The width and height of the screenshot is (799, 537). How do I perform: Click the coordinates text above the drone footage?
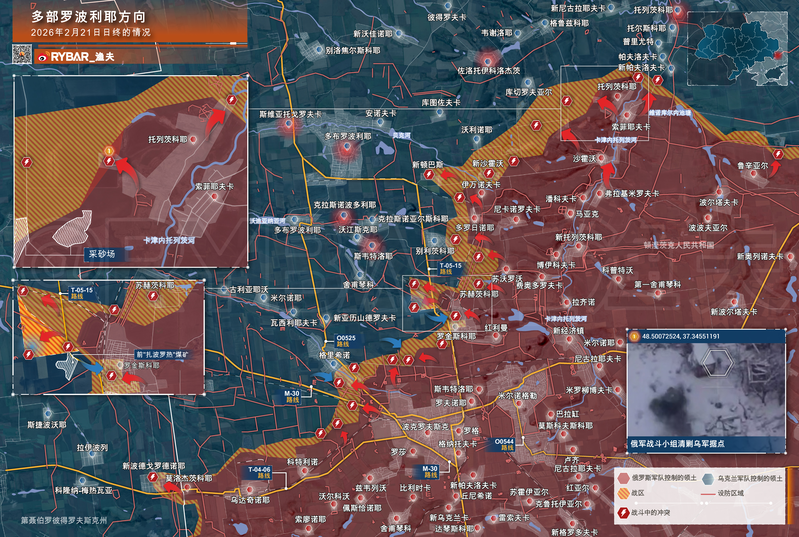point(692,336)
